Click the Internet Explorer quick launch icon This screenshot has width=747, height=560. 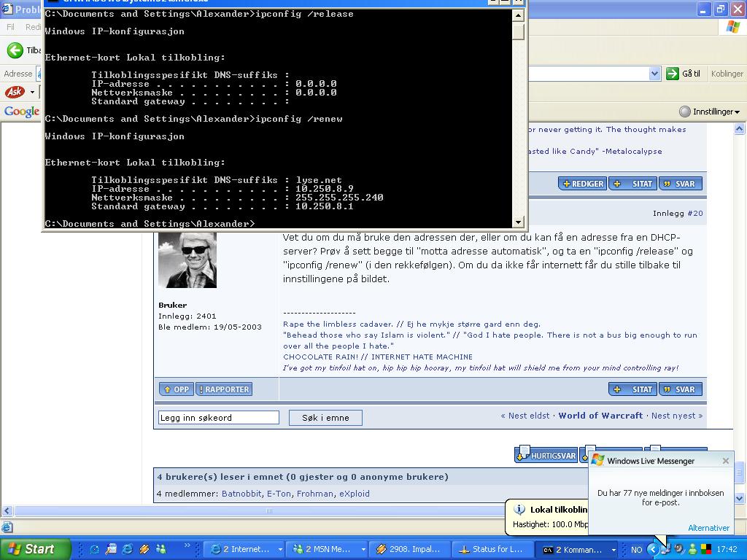pyautogui.click(x=128, y=549)
